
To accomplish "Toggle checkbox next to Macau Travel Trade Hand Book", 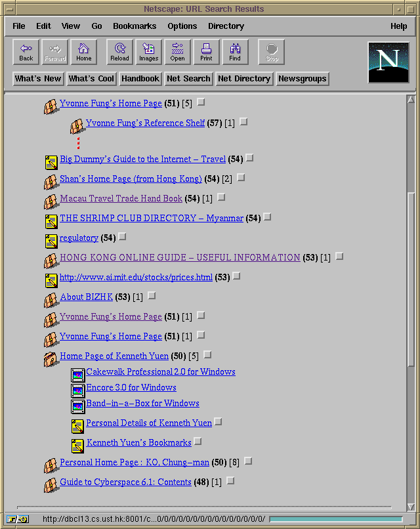I will pyautogui.click(x=221, y=197).
